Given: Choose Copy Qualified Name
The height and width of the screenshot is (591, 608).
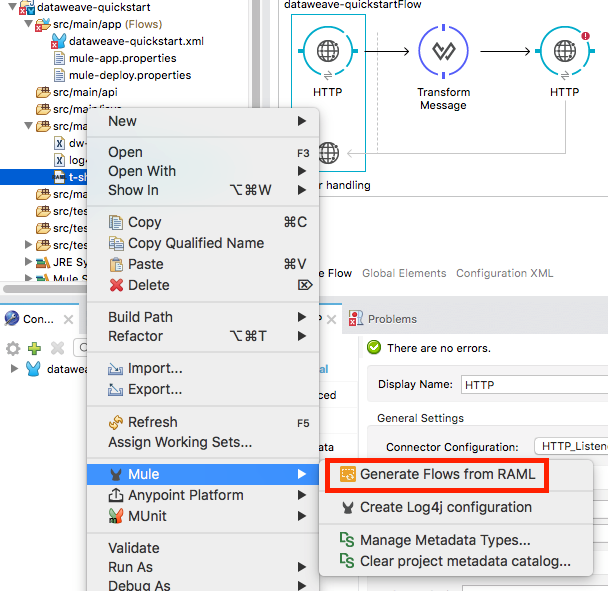Looking at the screenshot, I should 196,243.
